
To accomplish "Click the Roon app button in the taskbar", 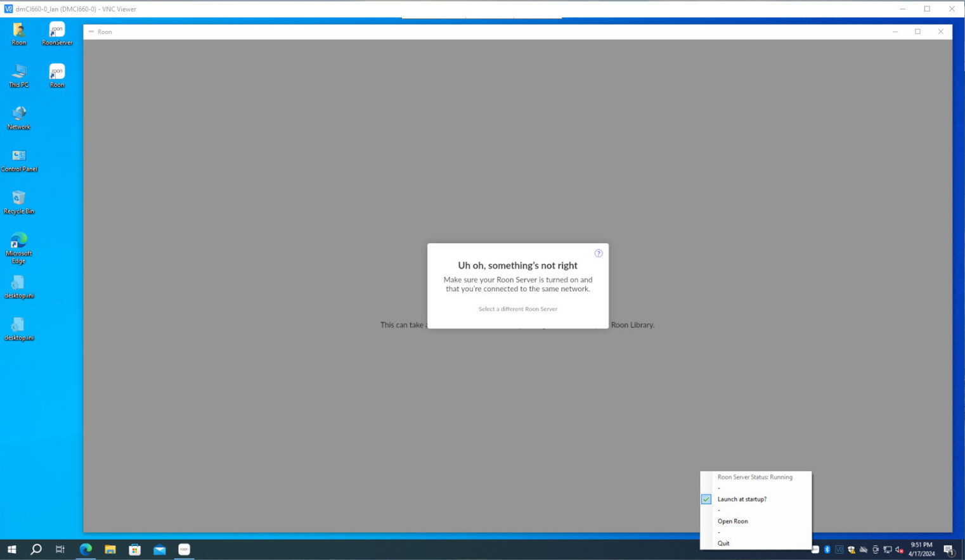I will 185,549.
